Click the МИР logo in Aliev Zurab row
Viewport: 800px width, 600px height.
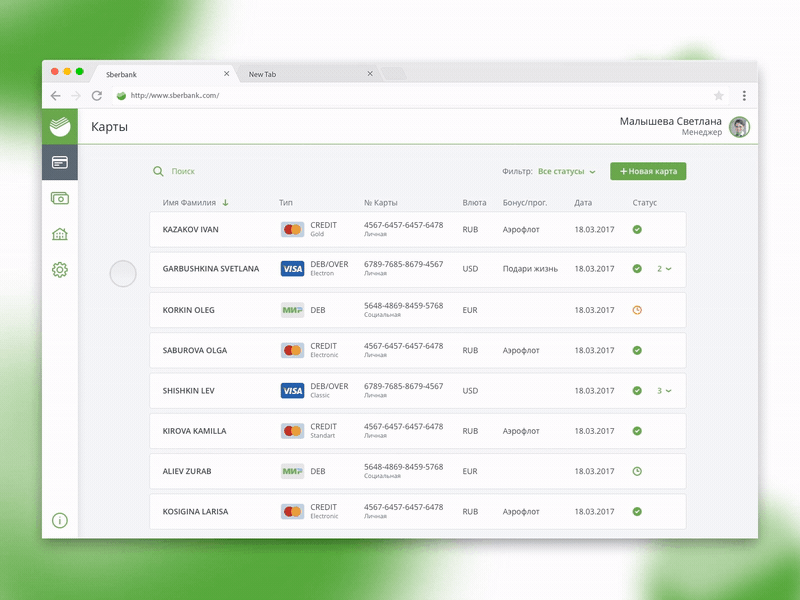292,471
